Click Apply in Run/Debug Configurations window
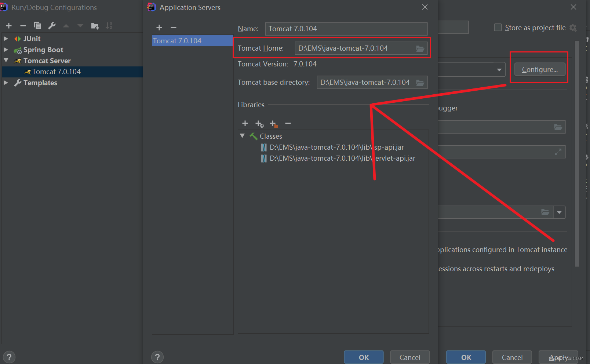Viewport: 590px width, 364px height. click(x=558, y=357)
